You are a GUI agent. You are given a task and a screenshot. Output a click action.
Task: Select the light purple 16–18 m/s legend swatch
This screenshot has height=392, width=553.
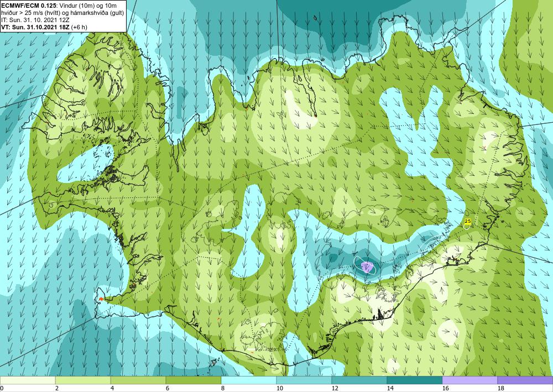click(x=469, y=380)
